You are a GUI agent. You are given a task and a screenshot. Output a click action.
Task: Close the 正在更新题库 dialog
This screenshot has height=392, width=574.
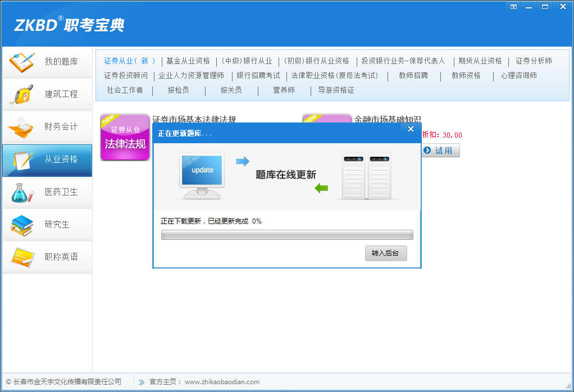click(411, 129)
